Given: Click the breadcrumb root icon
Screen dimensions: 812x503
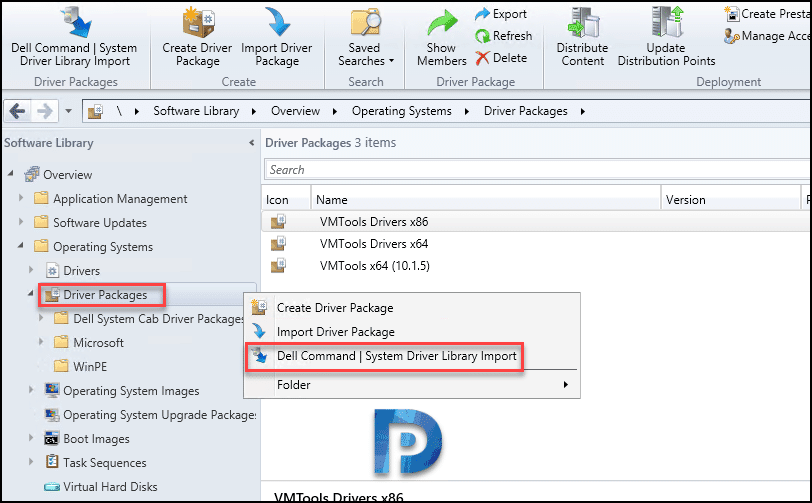Looking at the screenshot, I should 95,111.
